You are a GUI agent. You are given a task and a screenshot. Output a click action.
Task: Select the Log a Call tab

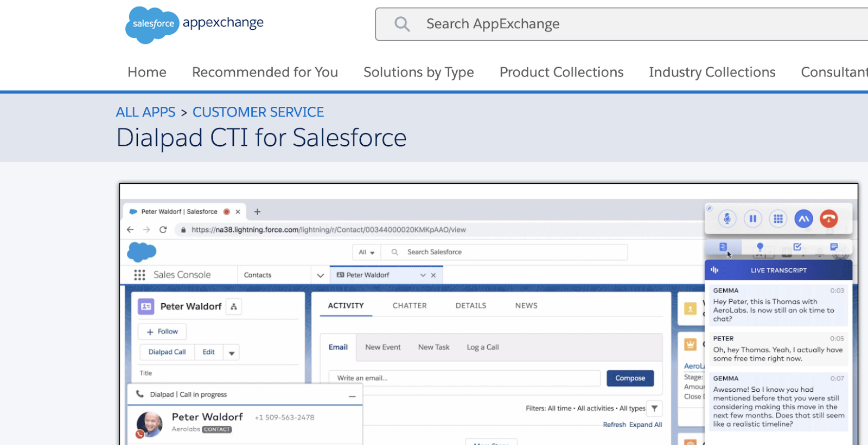(x=483, y=347)
